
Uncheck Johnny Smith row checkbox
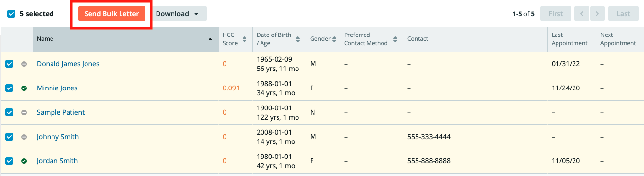[x=9, y=137]
